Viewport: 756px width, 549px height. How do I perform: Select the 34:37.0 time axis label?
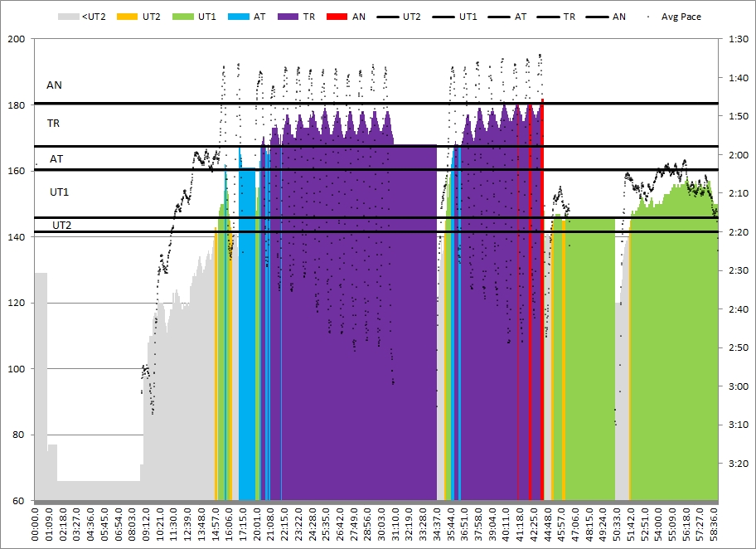point(437,524)
